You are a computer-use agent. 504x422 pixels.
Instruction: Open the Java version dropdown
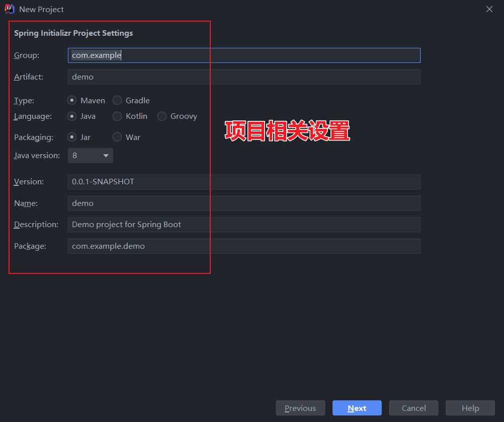click(91, 156)
